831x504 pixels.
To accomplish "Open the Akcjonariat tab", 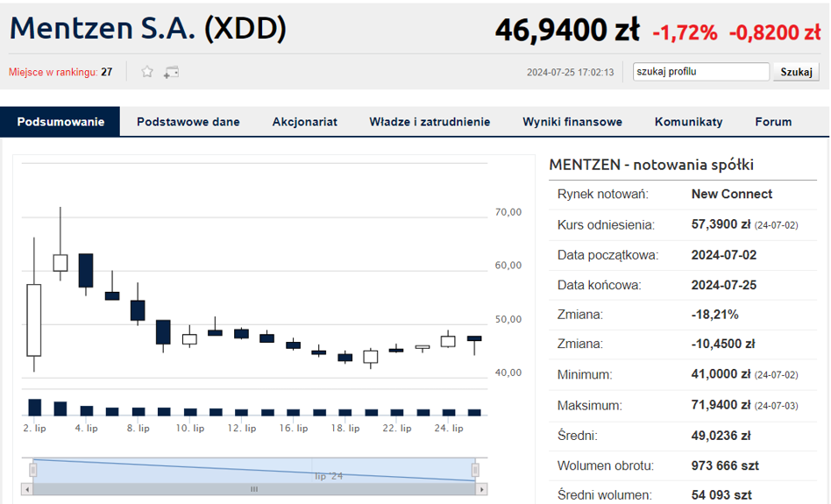I will pyautogui.click(x=304, y=122).
